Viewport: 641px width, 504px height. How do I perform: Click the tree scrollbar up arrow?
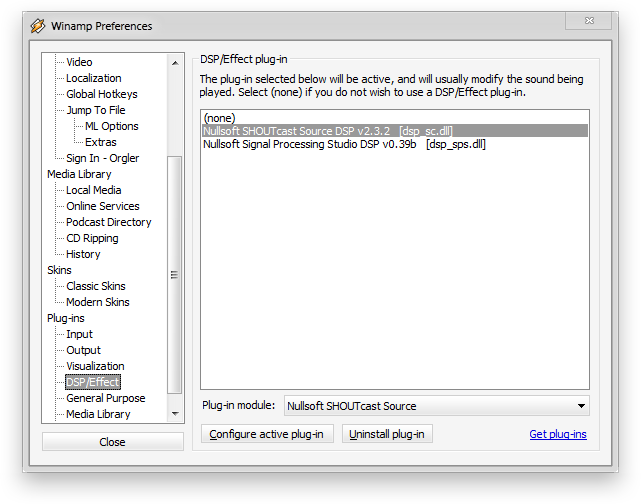pyautogui.click(x=175, y=63)
